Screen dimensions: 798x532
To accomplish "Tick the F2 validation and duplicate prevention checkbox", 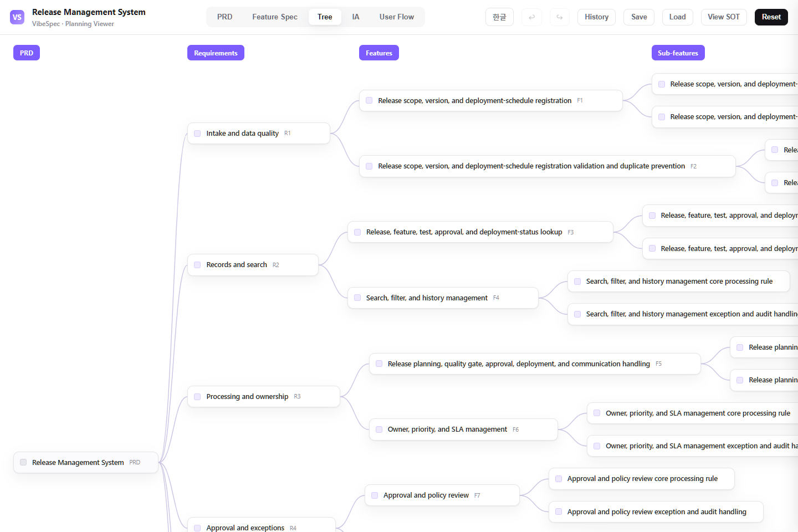I will point(369,166).
